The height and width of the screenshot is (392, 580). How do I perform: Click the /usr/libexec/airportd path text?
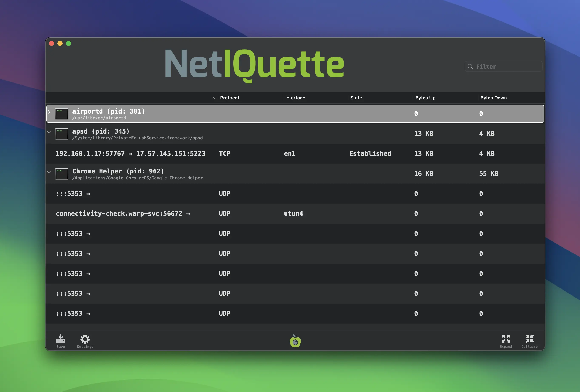point(99,118)
